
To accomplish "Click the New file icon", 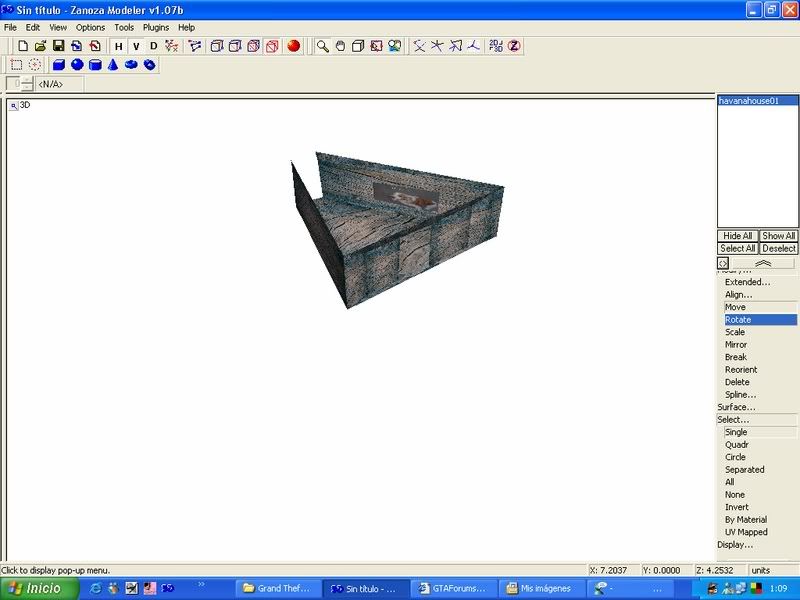I will 23,46.
